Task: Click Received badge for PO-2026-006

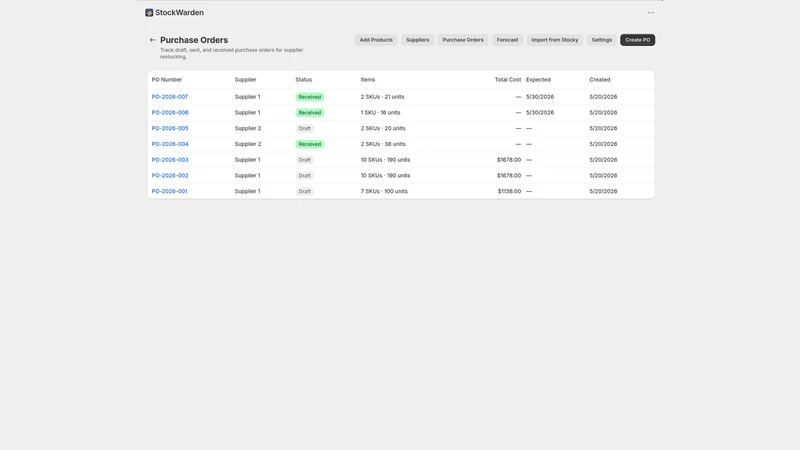Action: (x=310, y=113)
